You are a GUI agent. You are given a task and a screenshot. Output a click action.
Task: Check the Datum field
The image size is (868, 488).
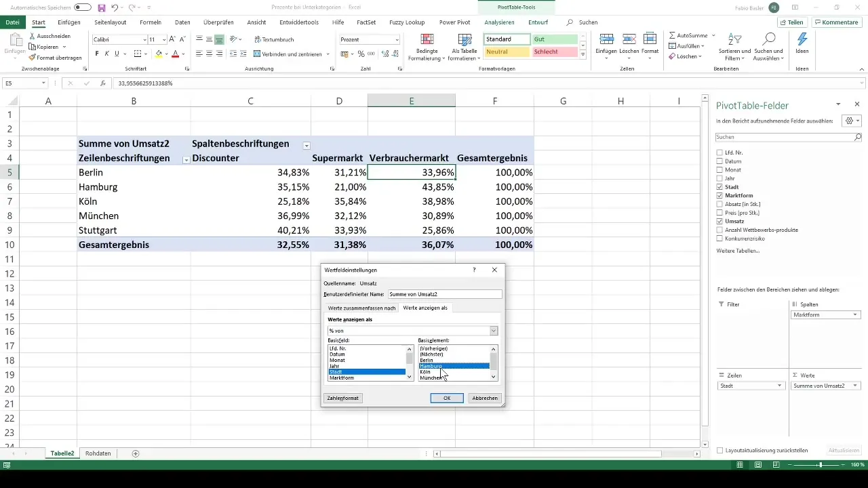coord(719,161)
